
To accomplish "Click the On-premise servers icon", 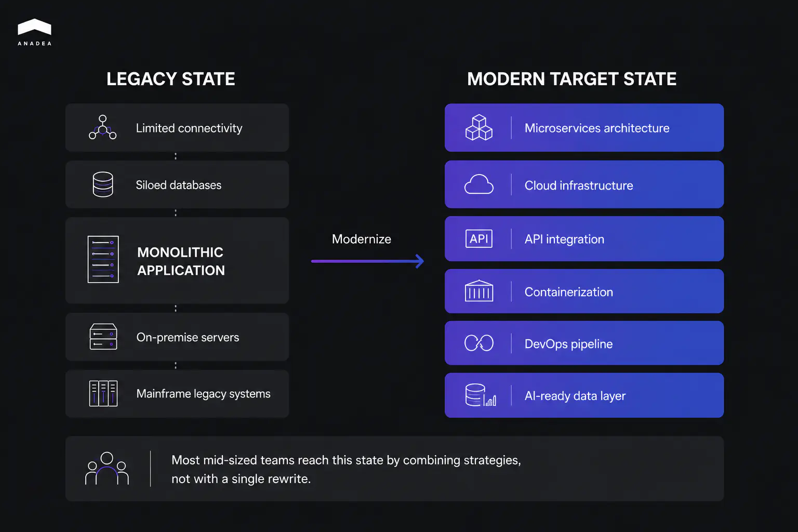I will pos(103,337).
